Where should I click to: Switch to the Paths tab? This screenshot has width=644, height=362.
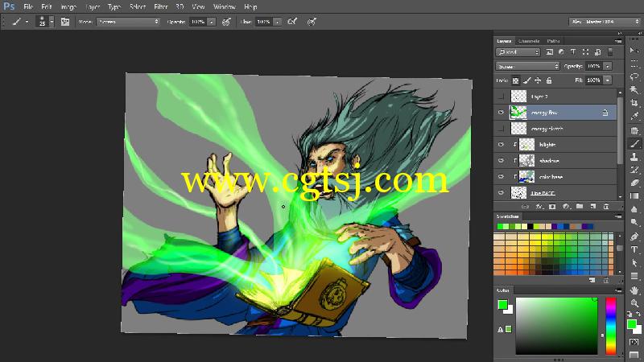click(553, 41)
